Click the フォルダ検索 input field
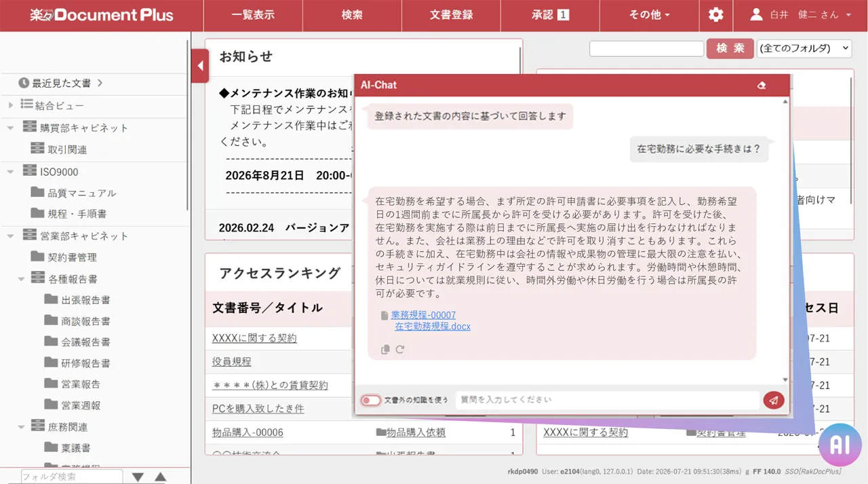868x484 pixels. [72, 477]
